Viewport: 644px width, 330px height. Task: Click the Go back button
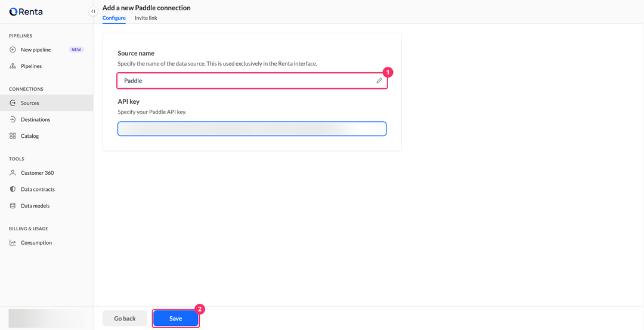pos(125,319)
